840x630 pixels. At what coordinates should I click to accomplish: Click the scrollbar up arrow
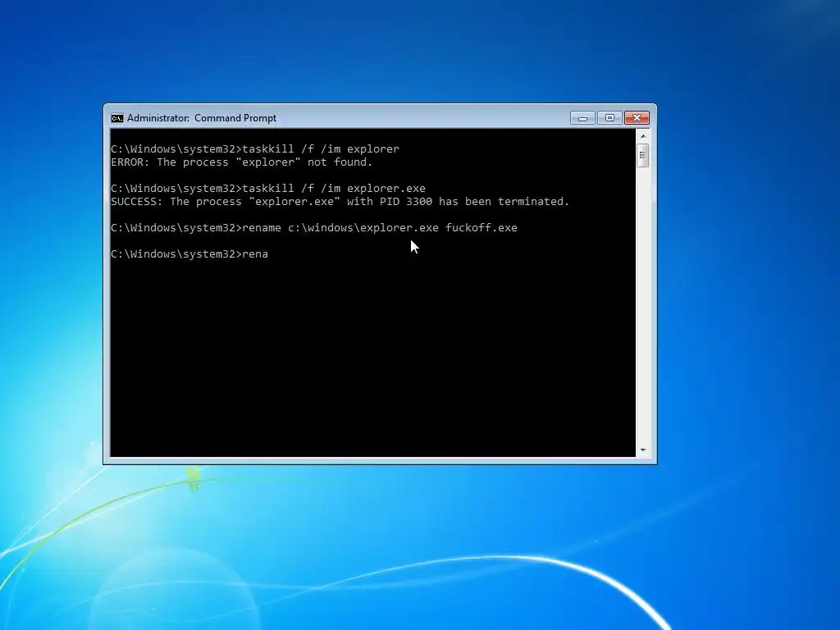point(643,136)
